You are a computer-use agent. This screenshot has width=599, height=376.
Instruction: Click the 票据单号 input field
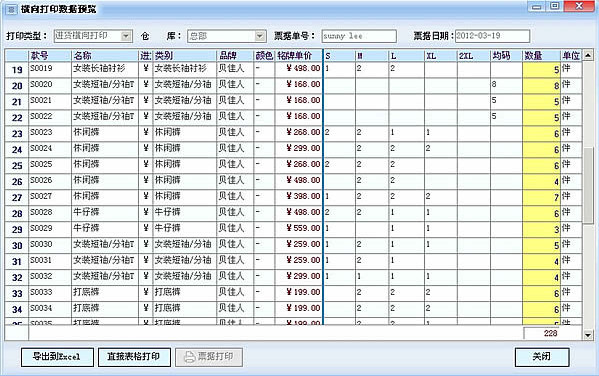click(x=359, y=36)
